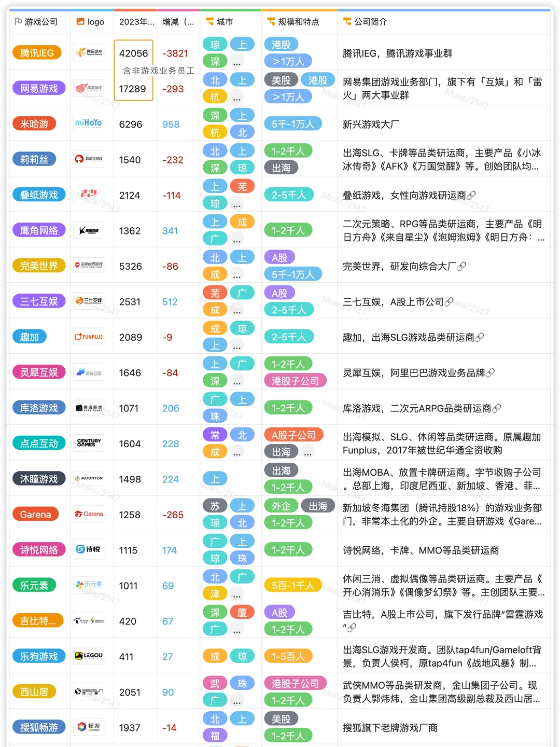560x747 pixels.
Task: Open the 三七互娱 logo image
Action: tap(89, 301)
